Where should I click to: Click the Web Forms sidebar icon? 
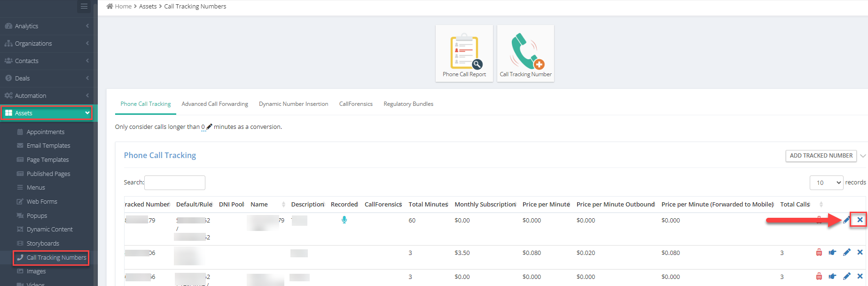coord(20,201)
